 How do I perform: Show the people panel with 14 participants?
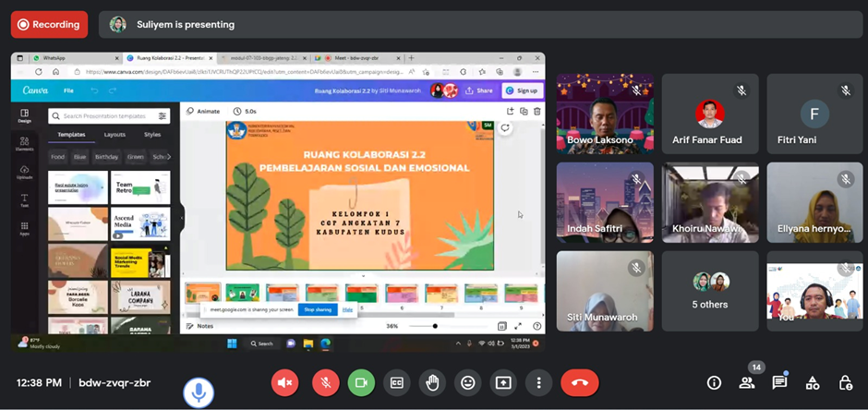pyautogui.click(x=747, y=383)
